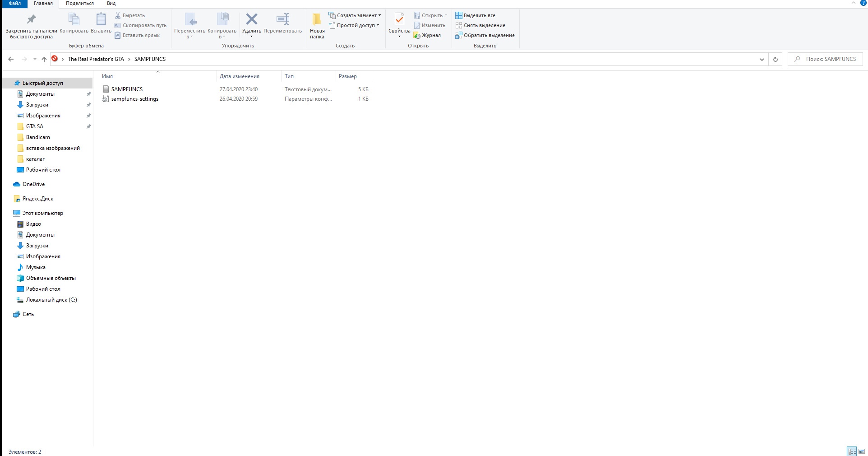Open the Переместить в dropdown

(x=189, y=26)
